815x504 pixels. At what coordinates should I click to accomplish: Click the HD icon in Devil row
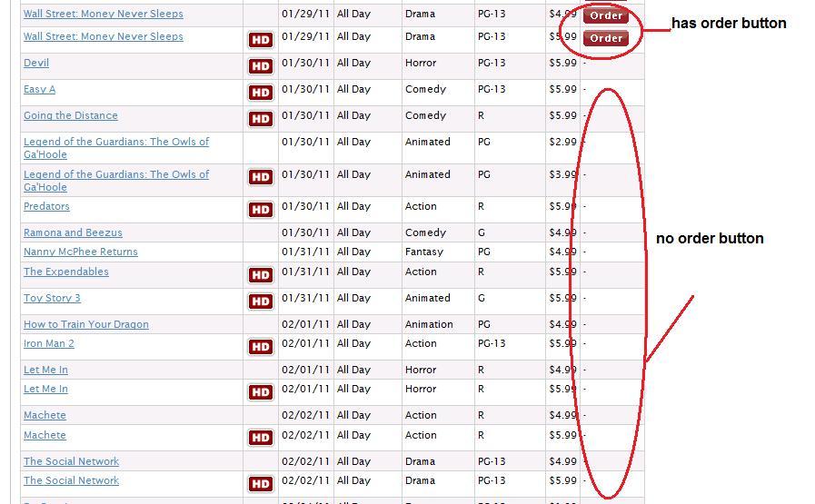261,66
